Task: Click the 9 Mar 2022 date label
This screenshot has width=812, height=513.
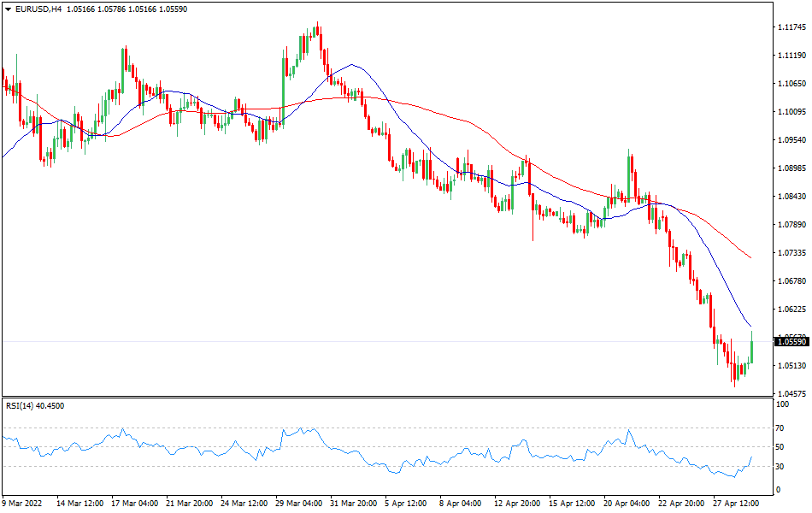Action: click(26, 504)
